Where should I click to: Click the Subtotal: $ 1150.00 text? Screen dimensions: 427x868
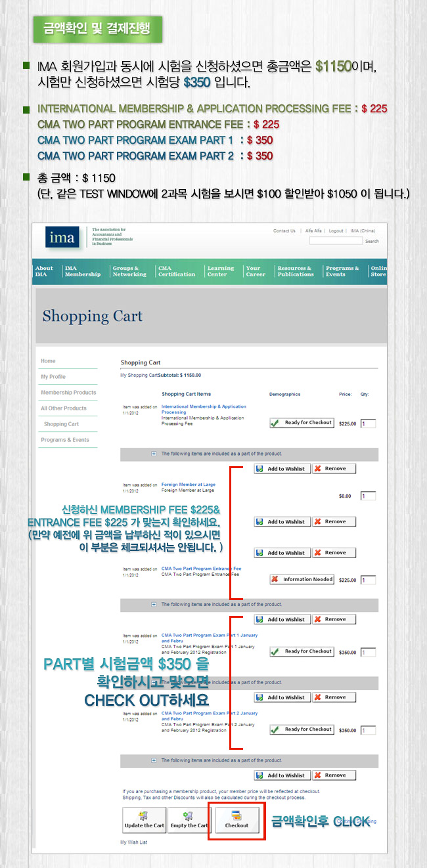(x=180, y=375)
